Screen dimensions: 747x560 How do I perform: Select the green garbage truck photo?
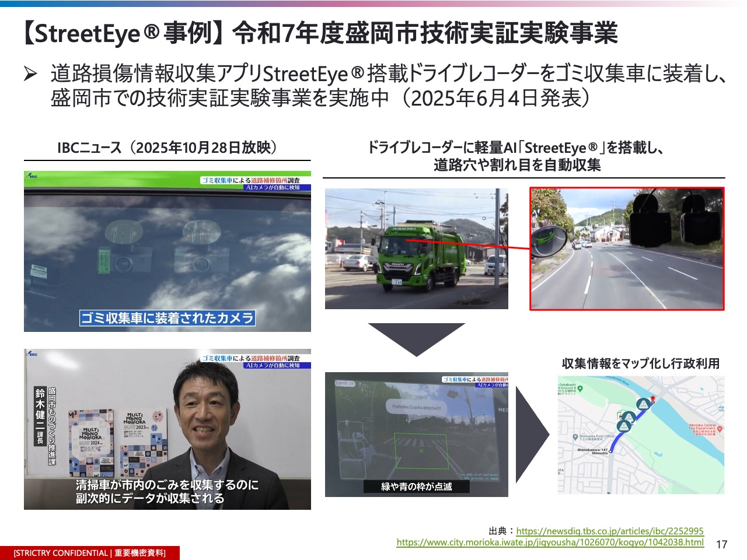point(416,249)
